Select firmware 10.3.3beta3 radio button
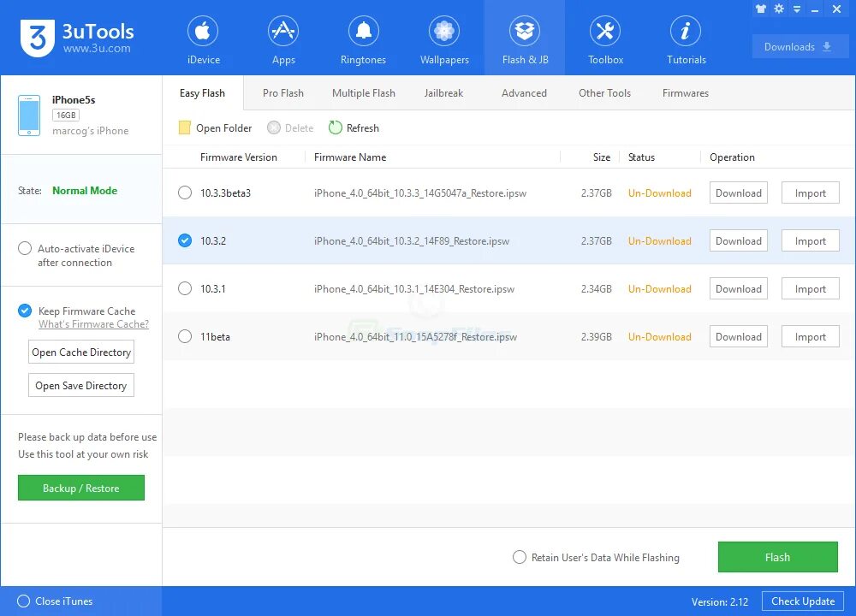The image size is (856, 616). 185,192
